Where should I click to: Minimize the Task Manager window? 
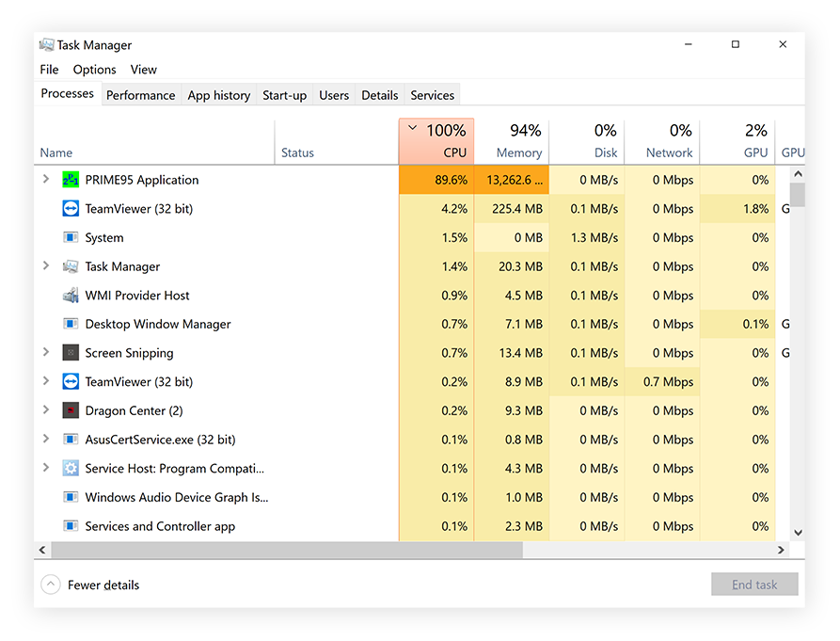[689, 44]
